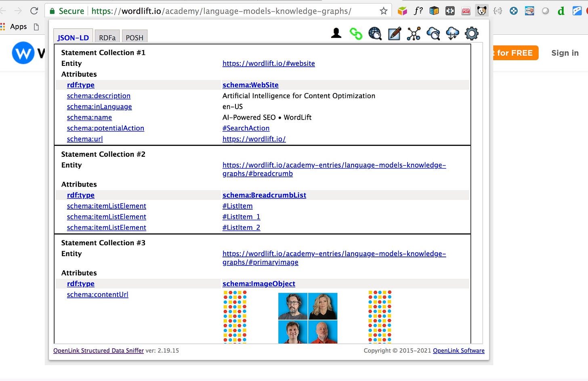Image resolution: width=588 pixels, height=381 pixels.
Task: Click the 'Statement Collection #2' heading text
Action: point(103,154)
